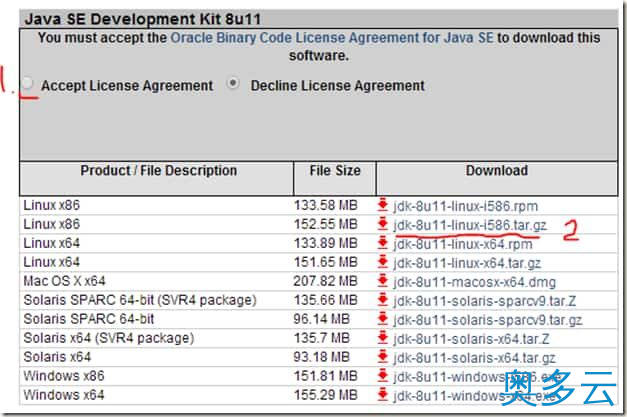The width and height of the screenshot is (627, 417).
Task: Click the 96.14 MB file size
Action: [321, 319]
